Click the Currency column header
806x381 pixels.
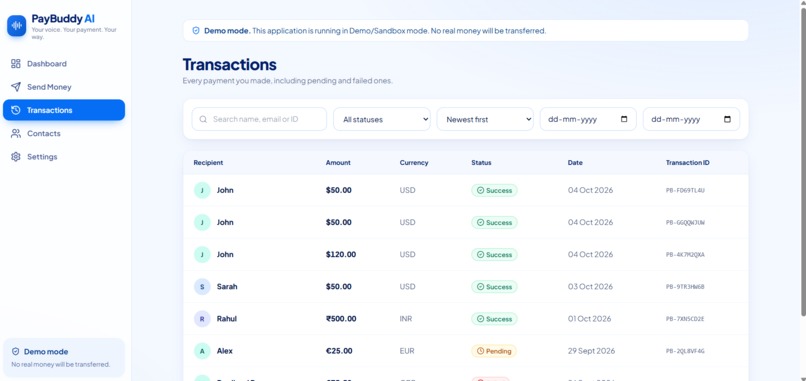tap(414, 162)
